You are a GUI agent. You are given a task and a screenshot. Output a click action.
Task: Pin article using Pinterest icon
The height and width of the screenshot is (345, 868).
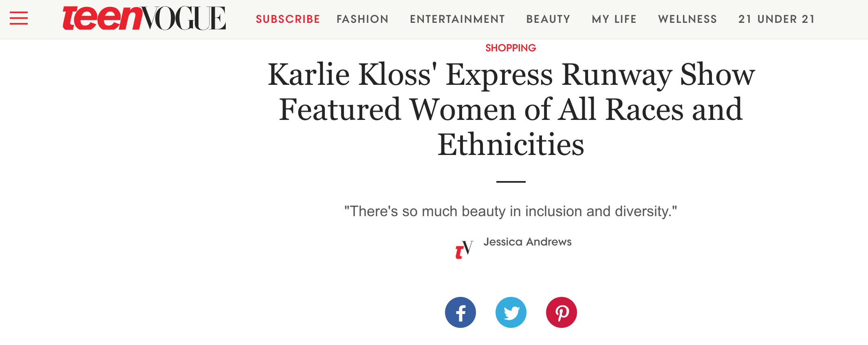(x=562, y=312)
